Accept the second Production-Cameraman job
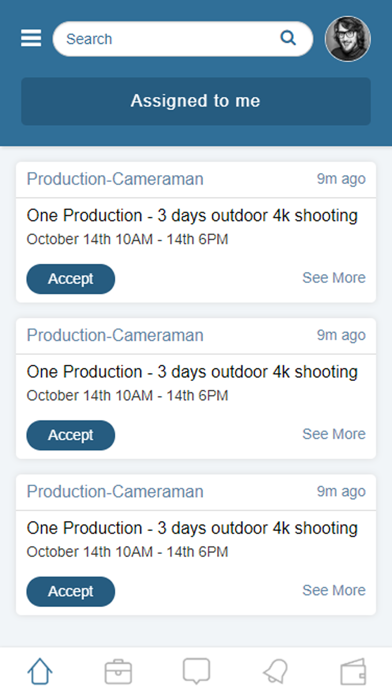This screenshot has height=696, width=392. 71,435
